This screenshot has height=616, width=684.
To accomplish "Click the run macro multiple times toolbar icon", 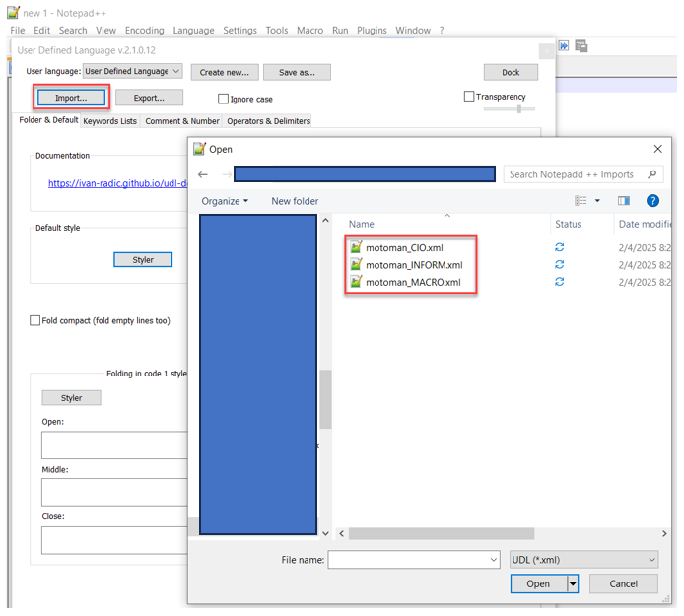I will 564,45.
